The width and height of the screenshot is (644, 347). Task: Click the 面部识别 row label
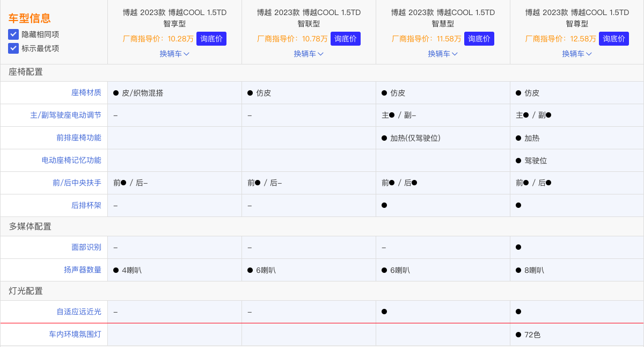tap(86, 247)
